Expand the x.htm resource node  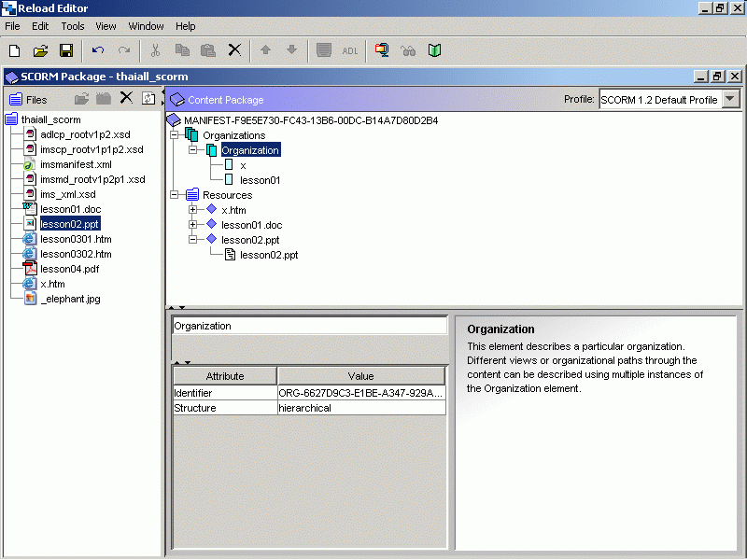tap(193, 210)
